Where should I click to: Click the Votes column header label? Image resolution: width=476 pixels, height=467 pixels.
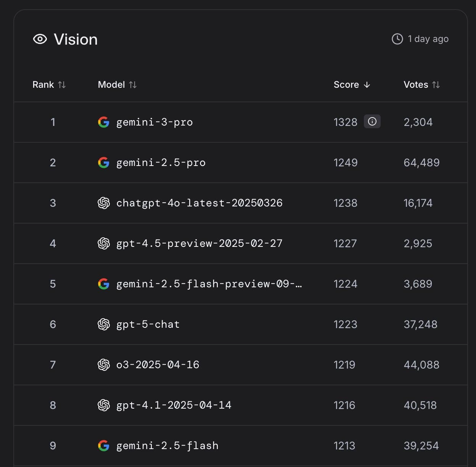click(416, 85)
